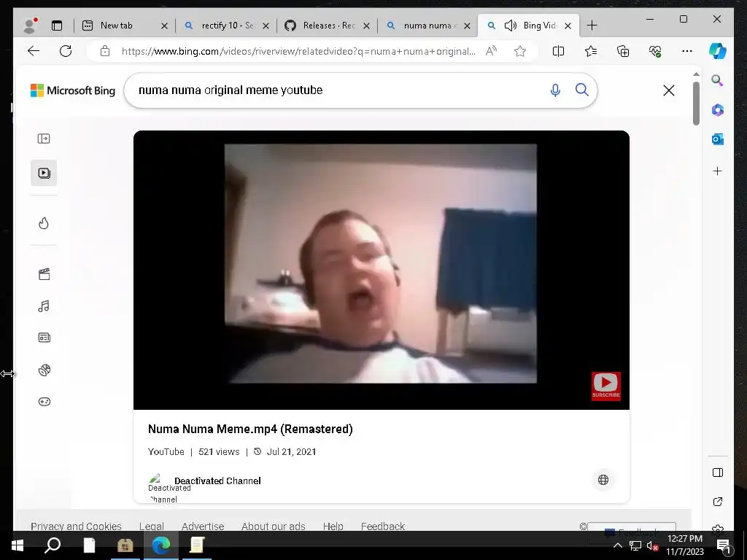The width and height of the screenshot is (747, 560).
Task: Select the video feed sidebar icon
Action: tap(44, 173)
